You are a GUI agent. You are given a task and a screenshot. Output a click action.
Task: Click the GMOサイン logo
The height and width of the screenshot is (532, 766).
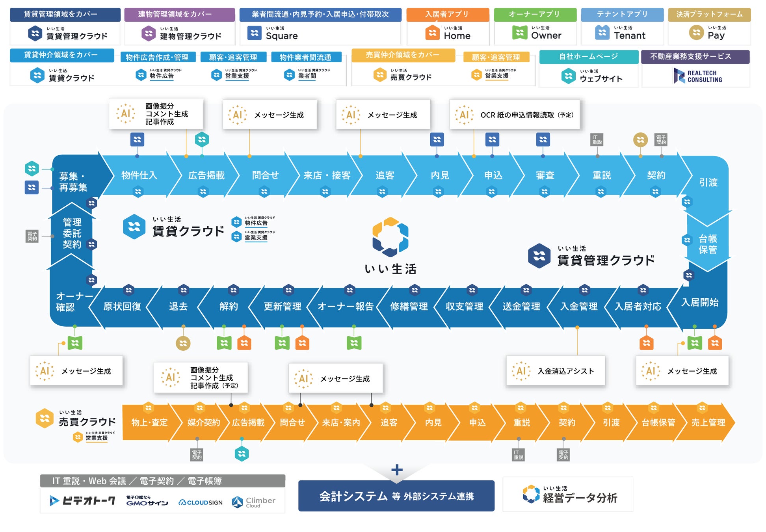pos(147,501)
